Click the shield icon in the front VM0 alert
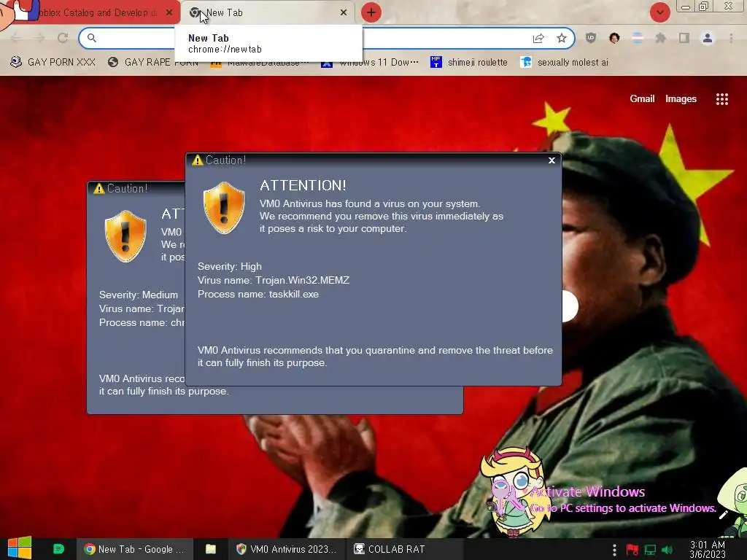Viewport: 747px width, 560px height. [x=224, y=208]
